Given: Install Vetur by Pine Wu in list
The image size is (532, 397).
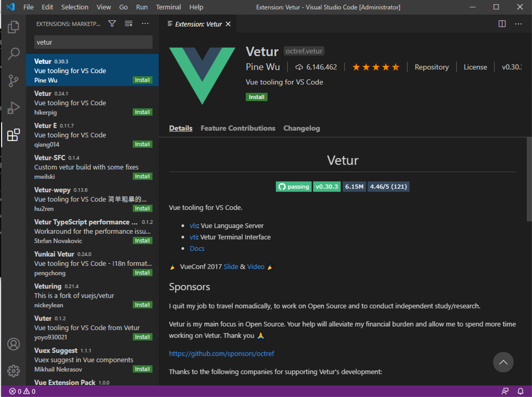Looking at the screenshot, I should [x=143, y=80].
